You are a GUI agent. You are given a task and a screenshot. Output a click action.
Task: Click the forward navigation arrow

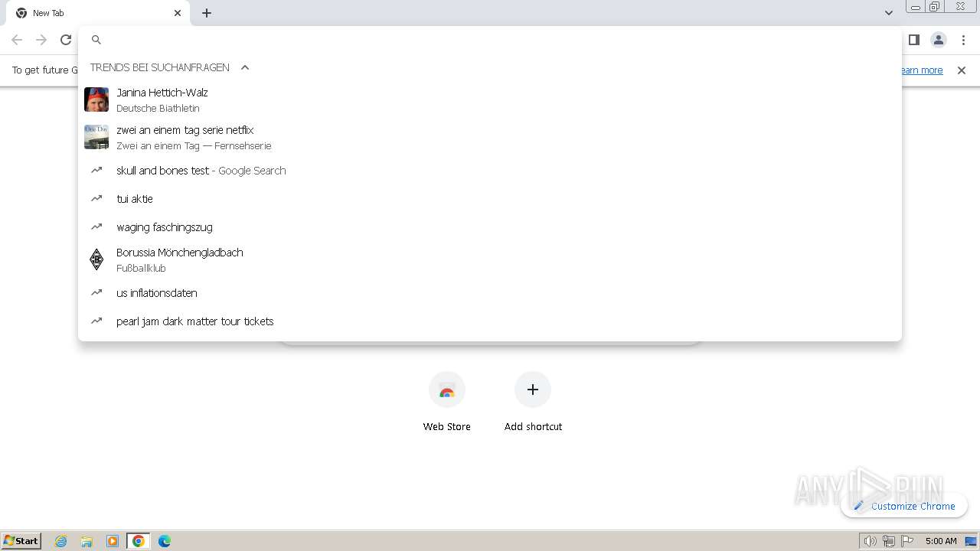pos(41,40)
